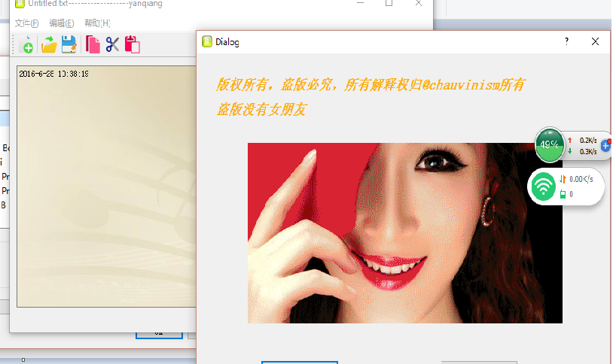
Task: Click the text line 盗版没有女朋友
Action: (x=261, y=109)
